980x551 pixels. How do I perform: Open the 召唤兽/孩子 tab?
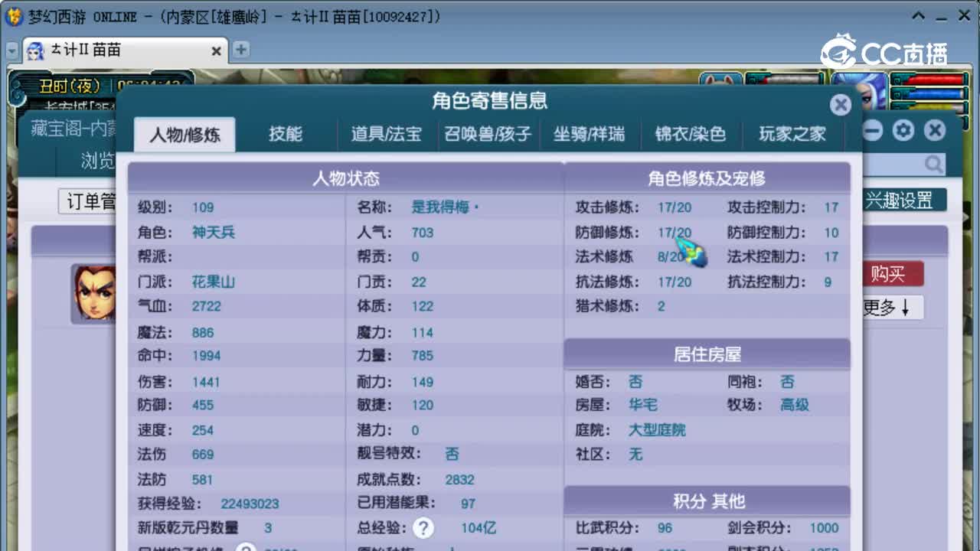[488, 134]
